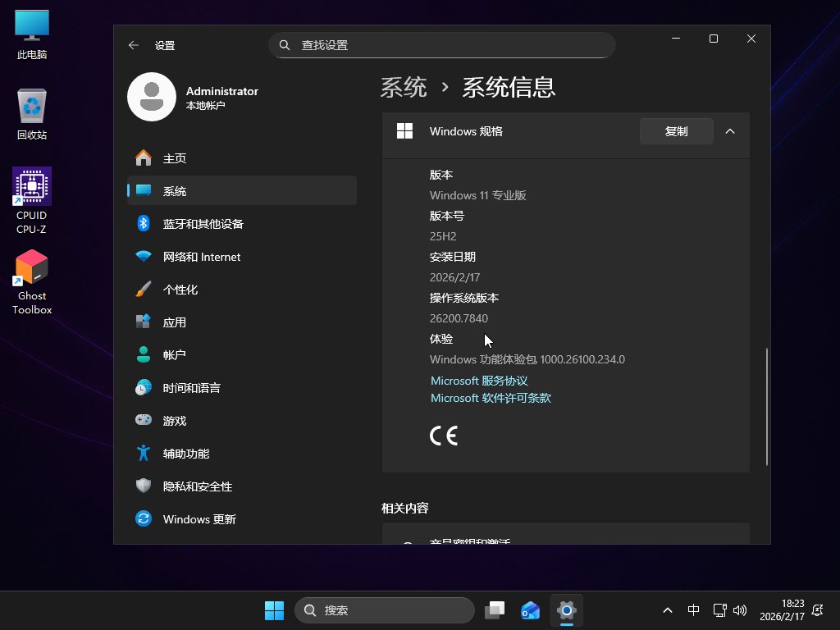The height and width of the screenshot is (630, 840).
Task: Click the settings page vertical scrollbar
Action: coord(767,406)
